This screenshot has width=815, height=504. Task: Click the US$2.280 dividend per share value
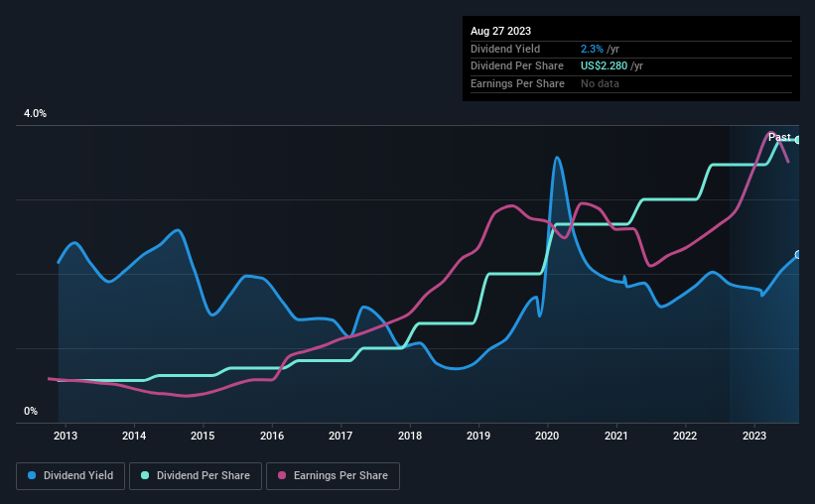[604, 66]
